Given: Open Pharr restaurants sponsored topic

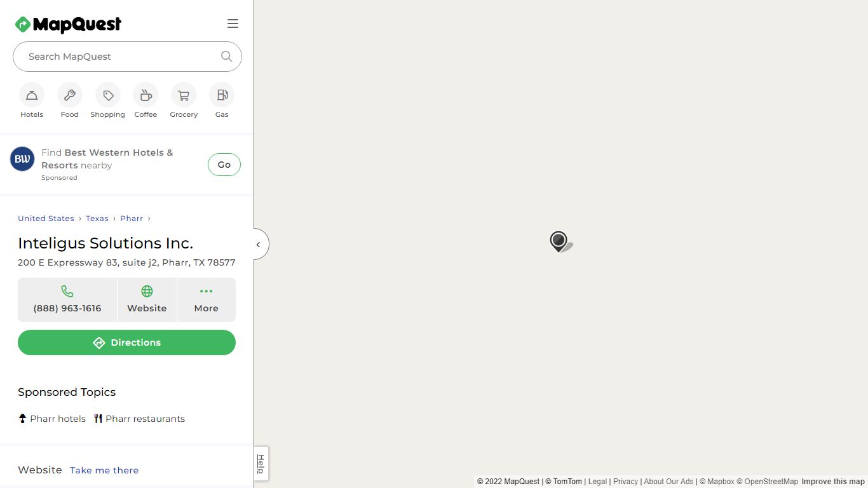Looking at the screenshot, I should tap(139, 419).
